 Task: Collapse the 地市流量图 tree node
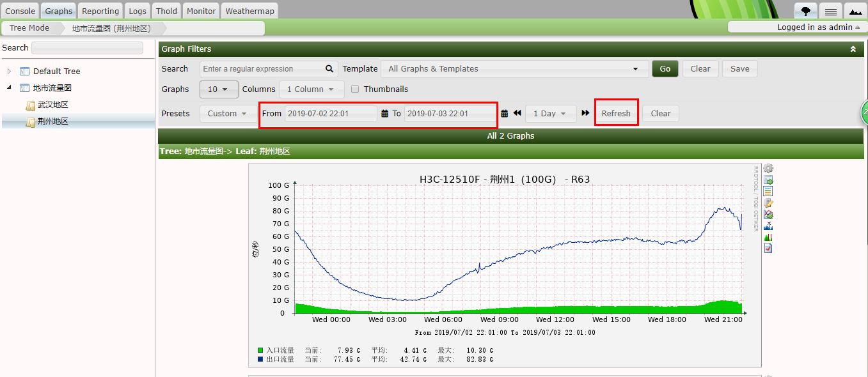point(9,88)
